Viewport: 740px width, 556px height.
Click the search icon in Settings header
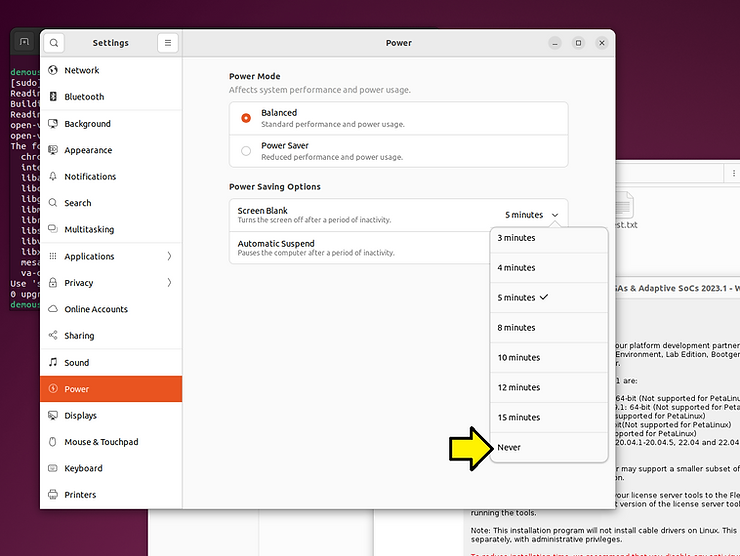tap(54, 43)
